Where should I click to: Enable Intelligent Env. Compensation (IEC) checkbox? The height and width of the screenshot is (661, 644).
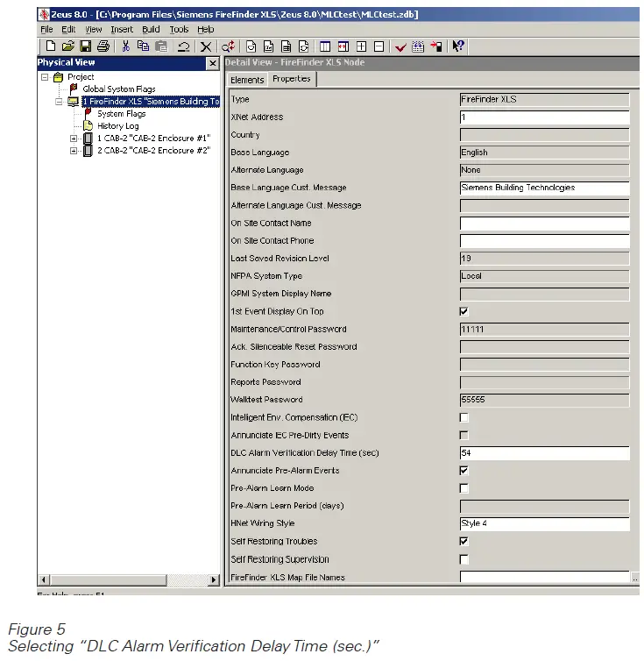[x=464, y=417]
